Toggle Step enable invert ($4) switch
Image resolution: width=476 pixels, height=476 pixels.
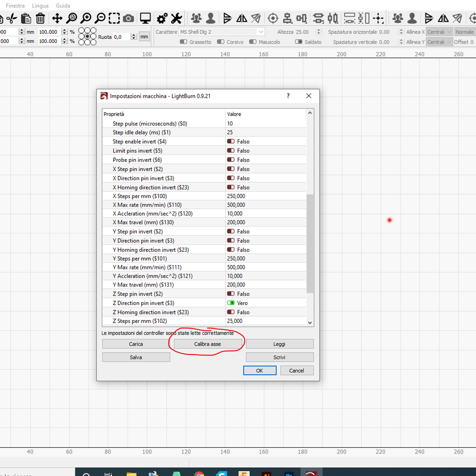point(231,141)
